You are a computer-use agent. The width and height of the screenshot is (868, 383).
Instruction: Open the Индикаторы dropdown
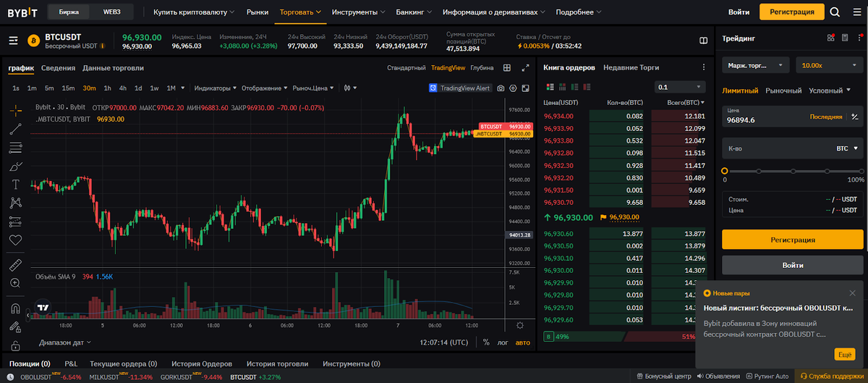[216, 88]
